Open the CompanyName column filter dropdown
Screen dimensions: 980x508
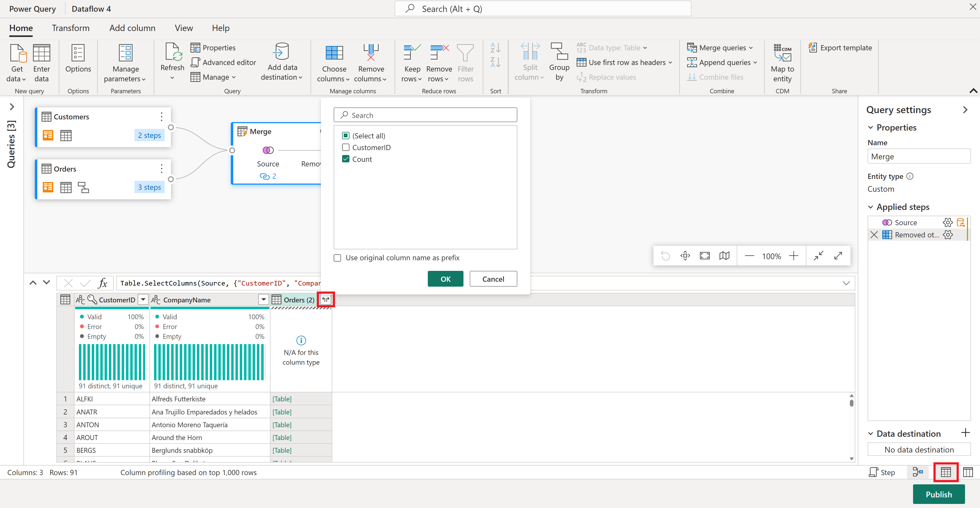pyautogui.click(x=263, y=300)
